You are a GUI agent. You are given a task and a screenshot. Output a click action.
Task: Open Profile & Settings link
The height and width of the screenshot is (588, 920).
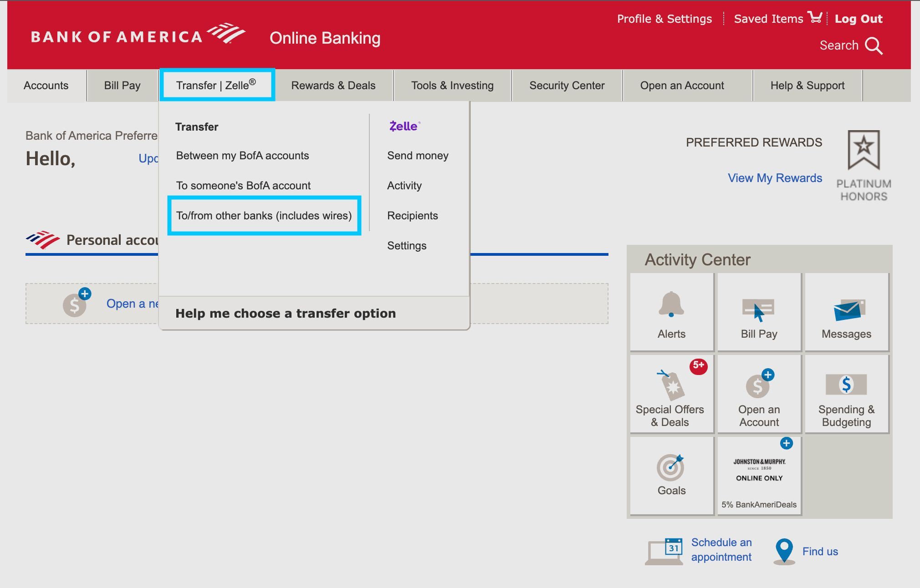664,19
